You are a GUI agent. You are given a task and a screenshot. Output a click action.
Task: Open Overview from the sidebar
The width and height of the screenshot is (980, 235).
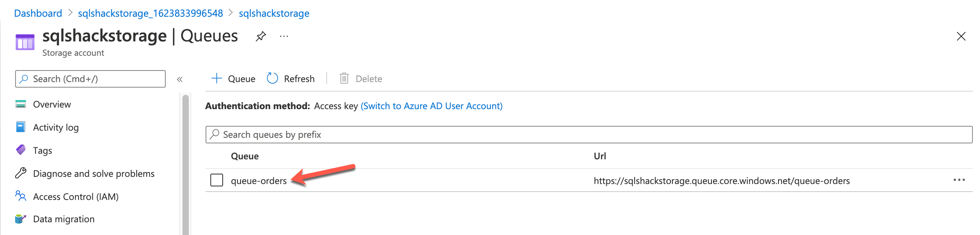52,104
